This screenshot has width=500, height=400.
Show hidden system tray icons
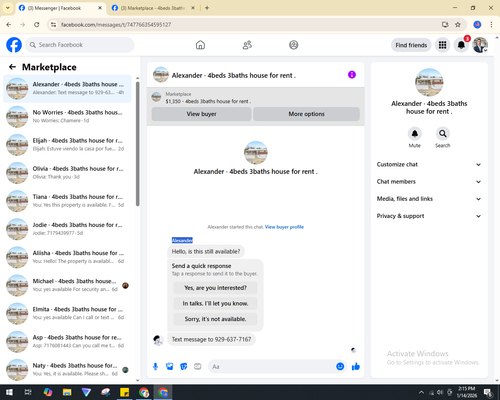421,392
